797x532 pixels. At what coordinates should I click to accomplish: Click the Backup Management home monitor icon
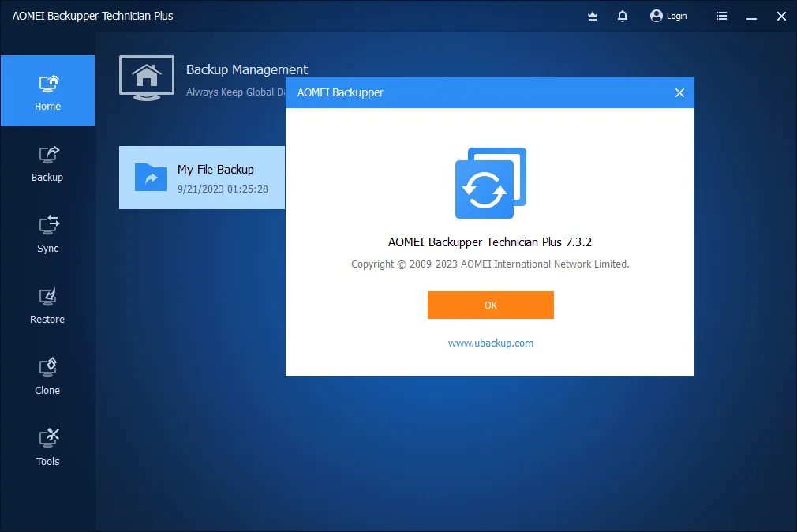147,78
